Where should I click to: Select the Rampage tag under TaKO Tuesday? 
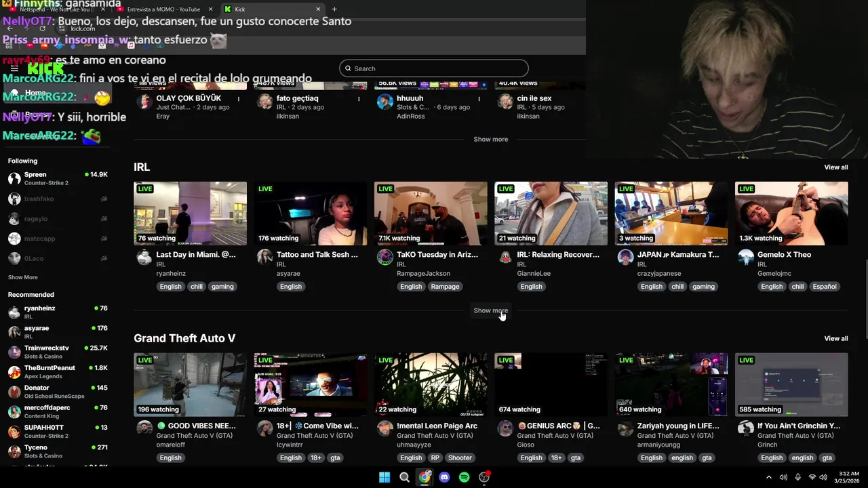tap(445, 287)
